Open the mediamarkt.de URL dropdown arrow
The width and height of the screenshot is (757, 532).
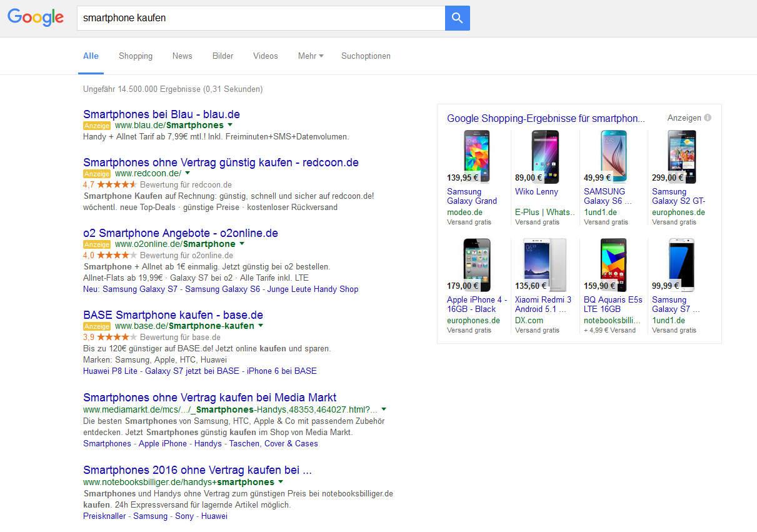point(384,409)
